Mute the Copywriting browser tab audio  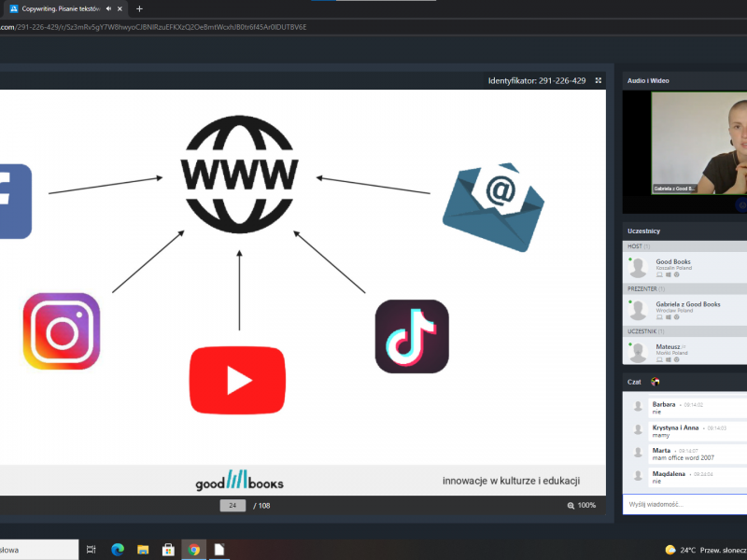point(108,8)
